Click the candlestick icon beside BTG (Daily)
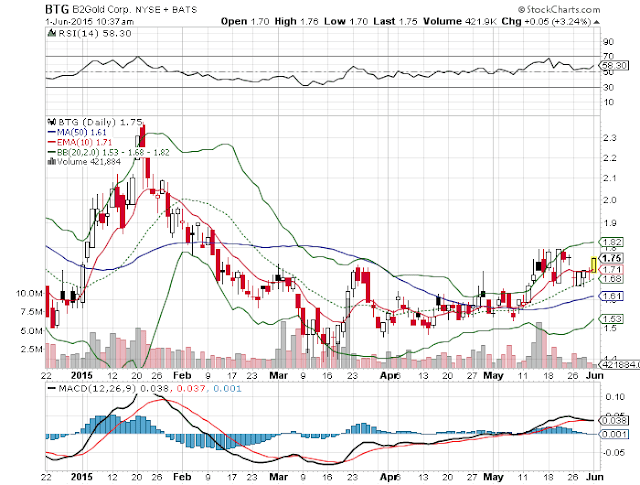640x485 pixels. click(52, 121)
